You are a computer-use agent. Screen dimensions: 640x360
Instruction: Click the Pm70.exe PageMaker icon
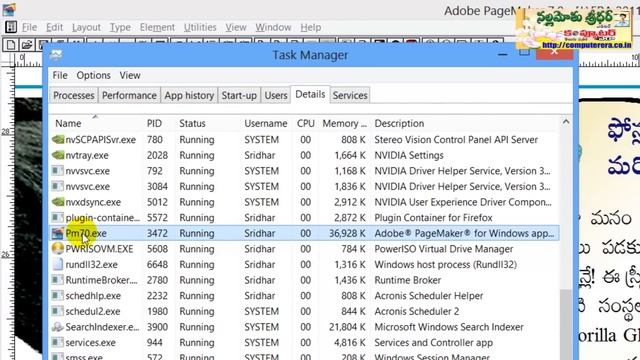tap(58, 233)
